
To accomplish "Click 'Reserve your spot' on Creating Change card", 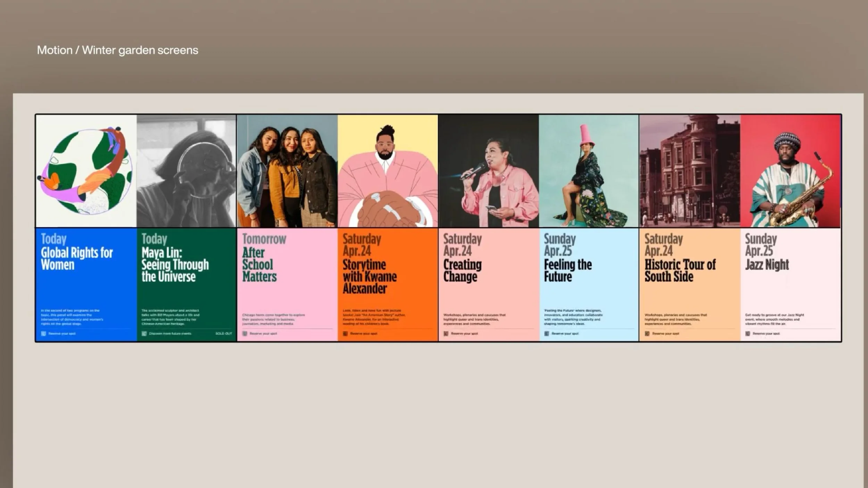I will (465, 334).
